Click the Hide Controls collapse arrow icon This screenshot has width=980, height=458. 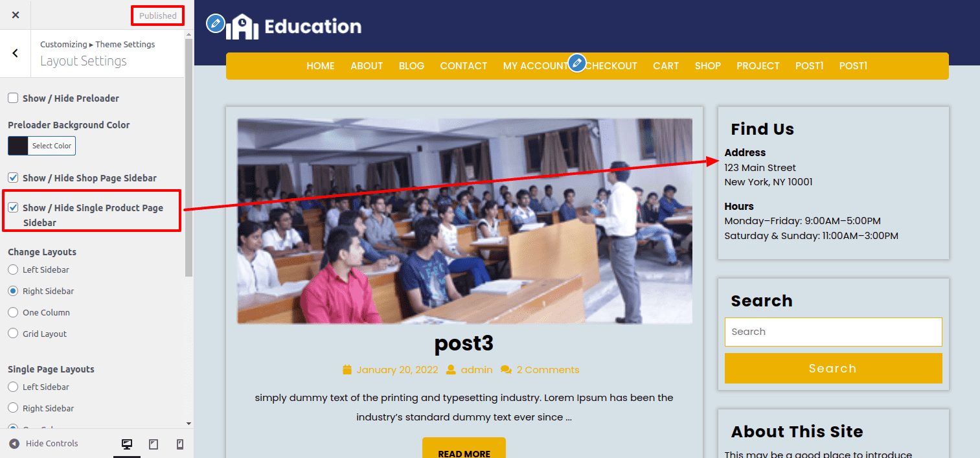tap(14, 444)
